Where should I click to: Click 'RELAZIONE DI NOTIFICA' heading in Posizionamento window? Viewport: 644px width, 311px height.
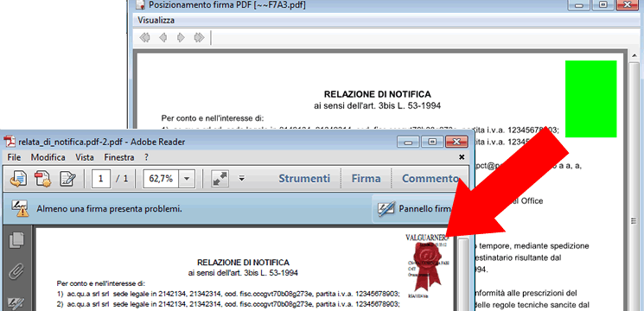pos(378,94)
